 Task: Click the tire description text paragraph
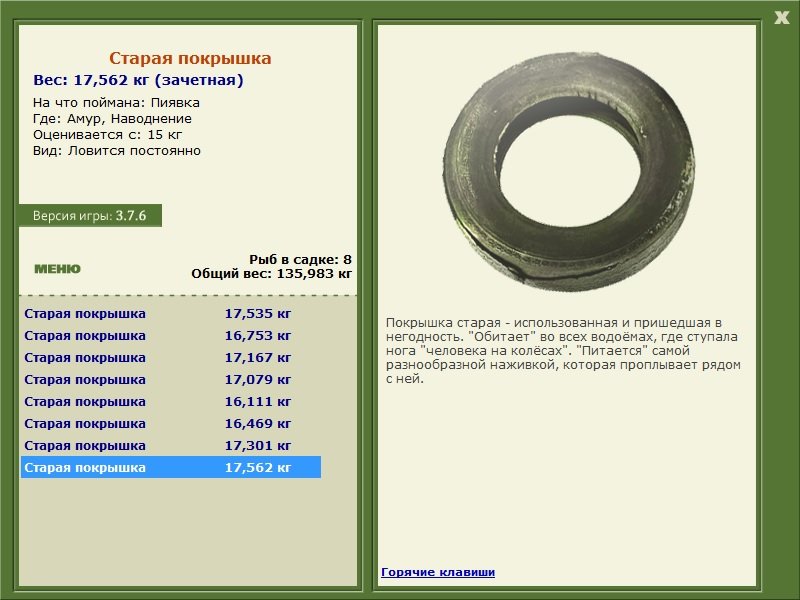click(563, 351)
